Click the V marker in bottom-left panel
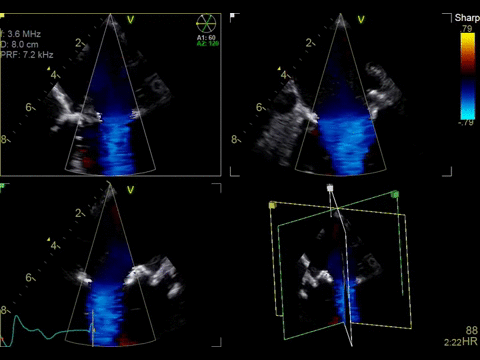The image size is (480, 360). 130,190
